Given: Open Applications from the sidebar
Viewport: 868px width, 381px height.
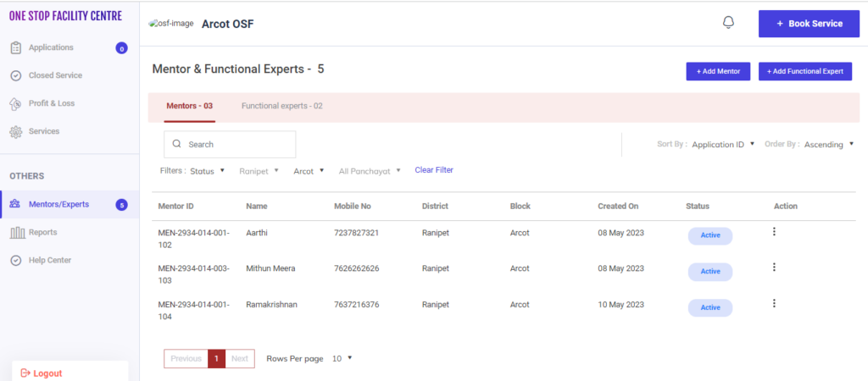Looking at the screenshot, I should point(51,47).
